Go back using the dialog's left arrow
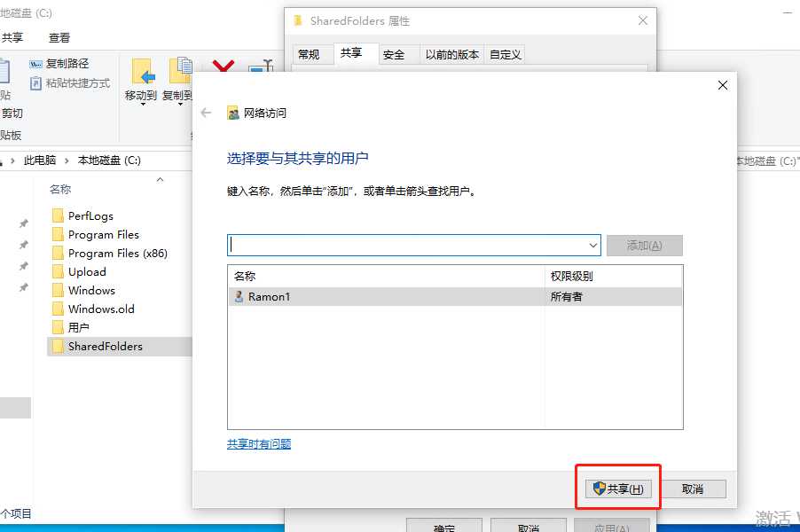The height and width of the screenshot is (532, 800). 206,113
